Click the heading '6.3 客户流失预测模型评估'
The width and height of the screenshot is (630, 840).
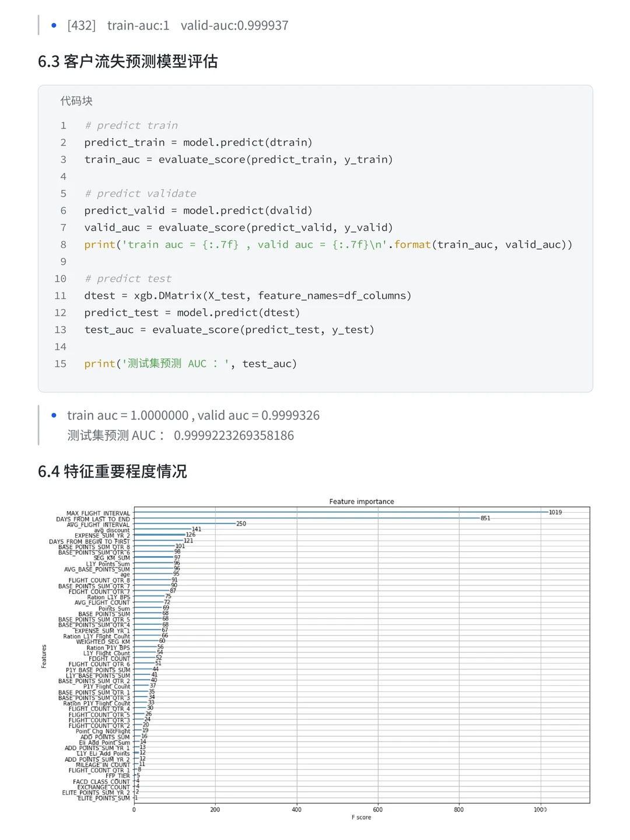pyautogui.click(x=128, y=61)
